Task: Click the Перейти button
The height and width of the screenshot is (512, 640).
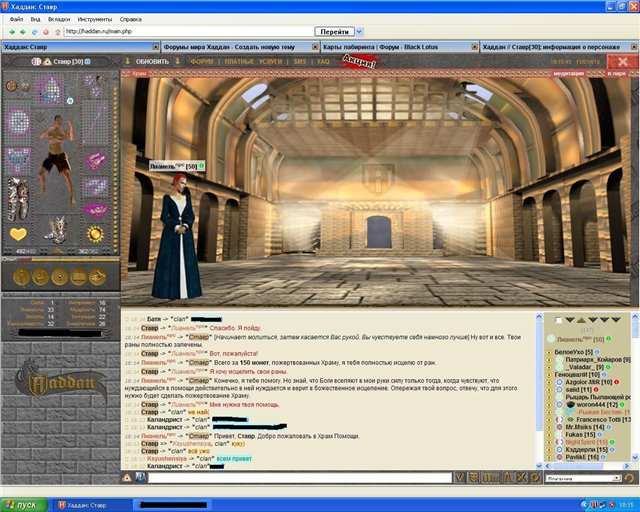Action: pyautogui.click(x=334, y=32)
